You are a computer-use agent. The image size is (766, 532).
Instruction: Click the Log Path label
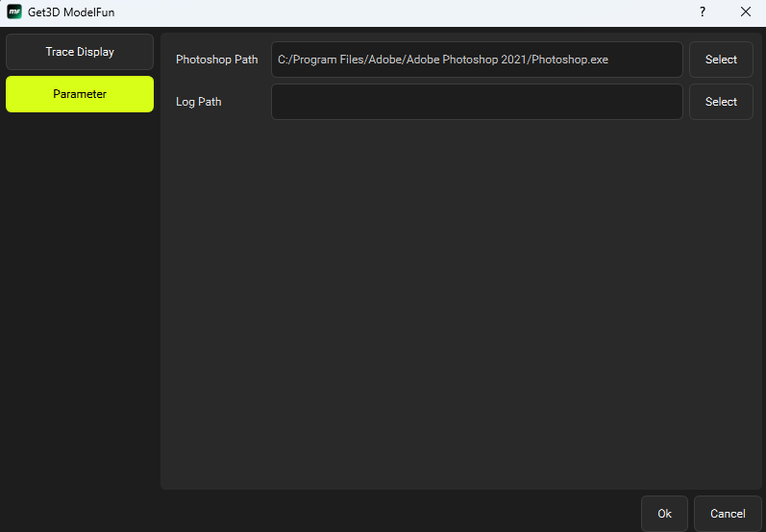(x=198, y=102)
